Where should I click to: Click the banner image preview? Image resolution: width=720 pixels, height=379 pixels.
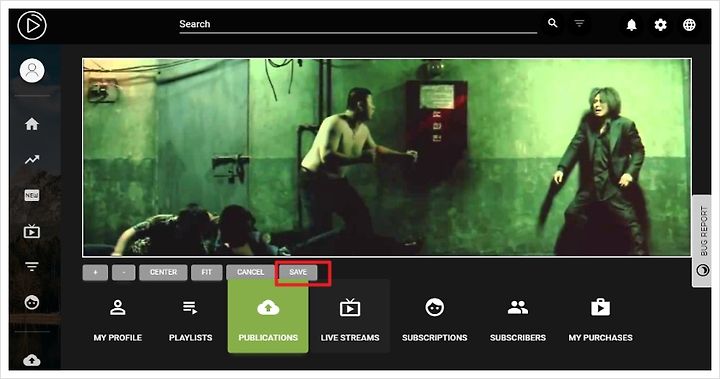387,157
